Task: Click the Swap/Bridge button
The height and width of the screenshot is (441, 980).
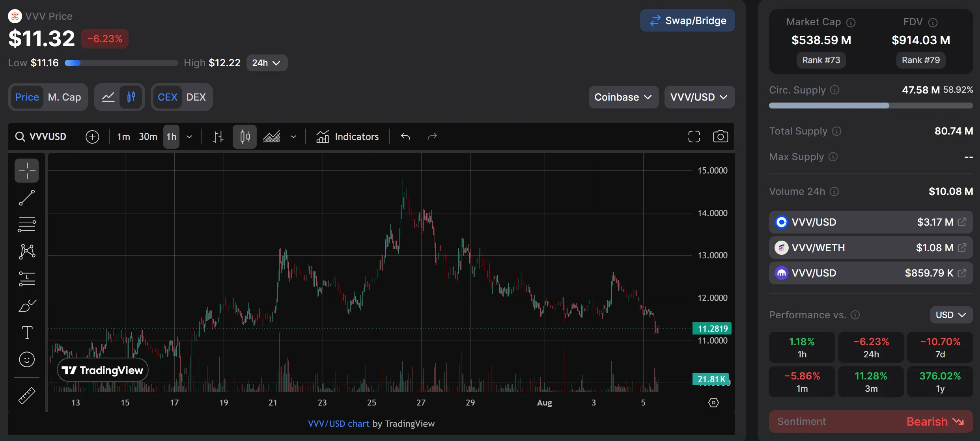Action: [687, 21]
